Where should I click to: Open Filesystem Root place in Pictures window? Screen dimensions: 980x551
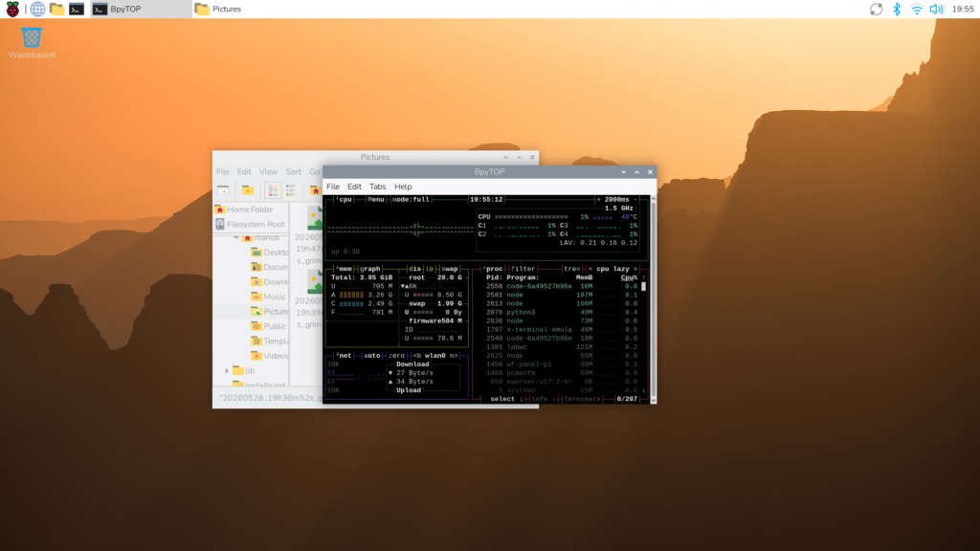(x=250, y=224)
